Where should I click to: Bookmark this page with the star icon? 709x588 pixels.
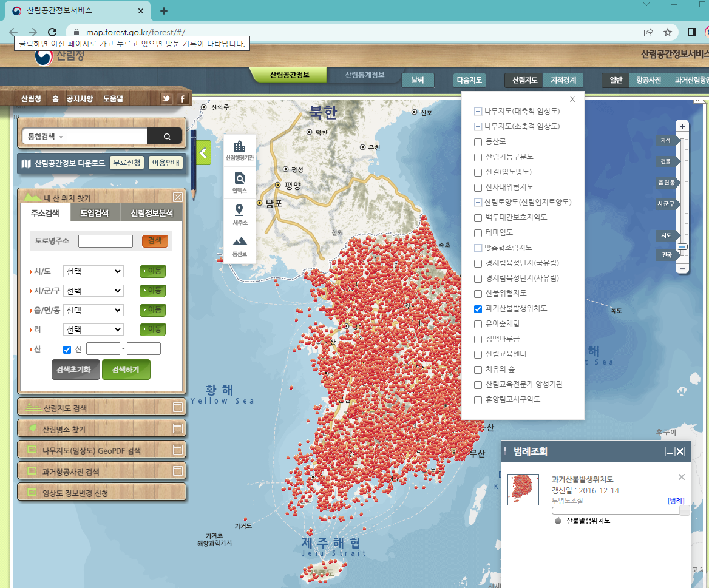667,32
